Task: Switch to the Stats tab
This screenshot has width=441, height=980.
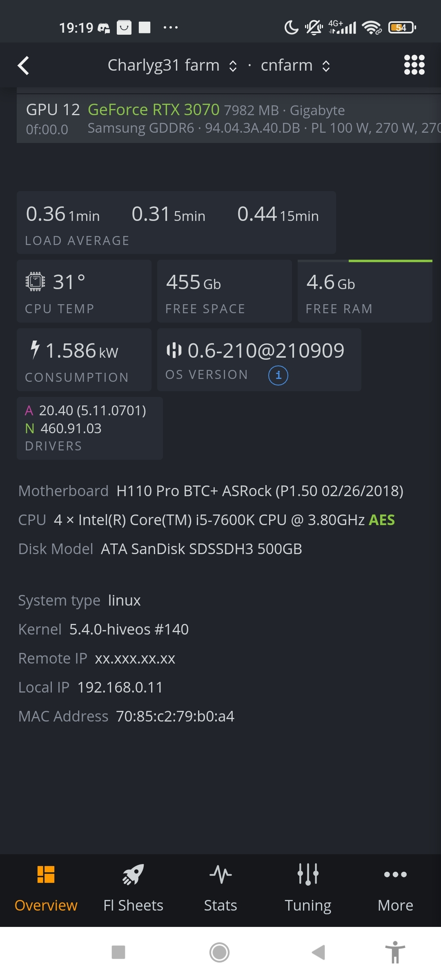Action: 220,890
